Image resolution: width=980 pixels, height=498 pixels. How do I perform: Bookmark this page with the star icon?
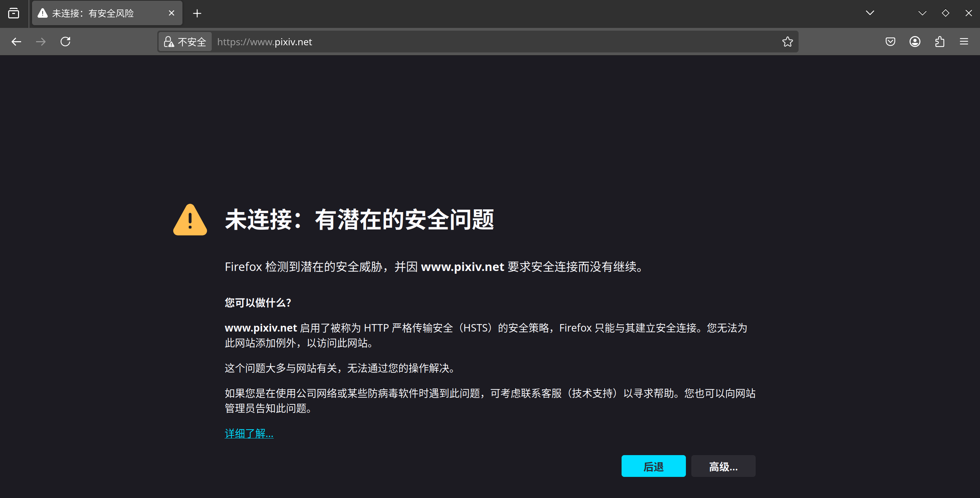tap(787, 42)
